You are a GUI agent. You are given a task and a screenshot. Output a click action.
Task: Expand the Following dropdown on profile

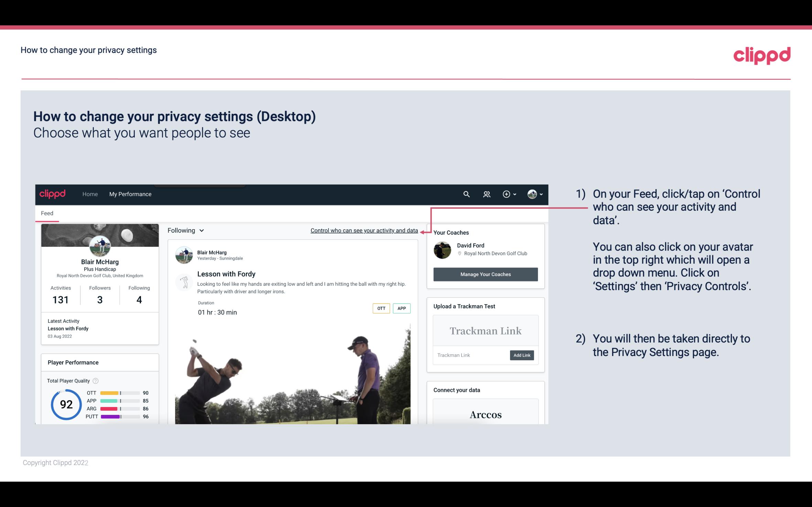[x=185, y=230]
